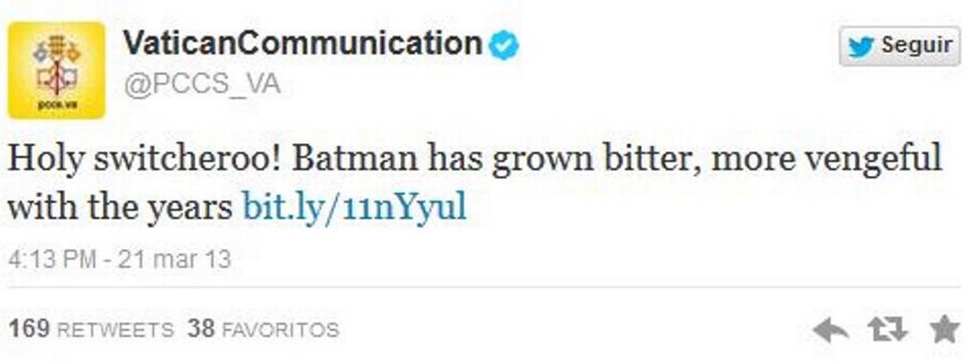
Task: Click the reply arrow icon
Action: coord(830,331)
